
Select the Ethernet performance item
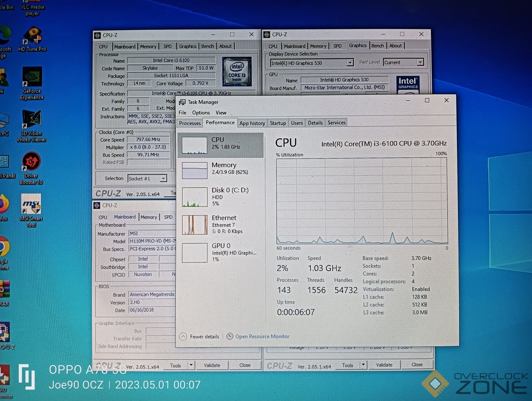click(x=220, y=224)
